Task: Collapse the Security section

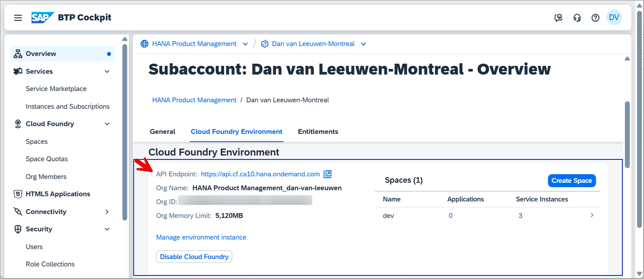Action: [x=107, y=229]
